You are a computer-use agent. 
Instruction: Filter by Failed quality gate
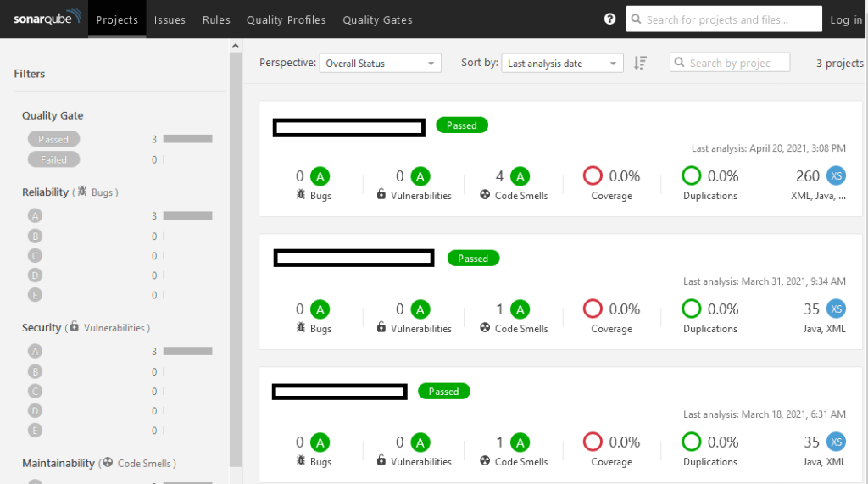click(x=53, y=159)
